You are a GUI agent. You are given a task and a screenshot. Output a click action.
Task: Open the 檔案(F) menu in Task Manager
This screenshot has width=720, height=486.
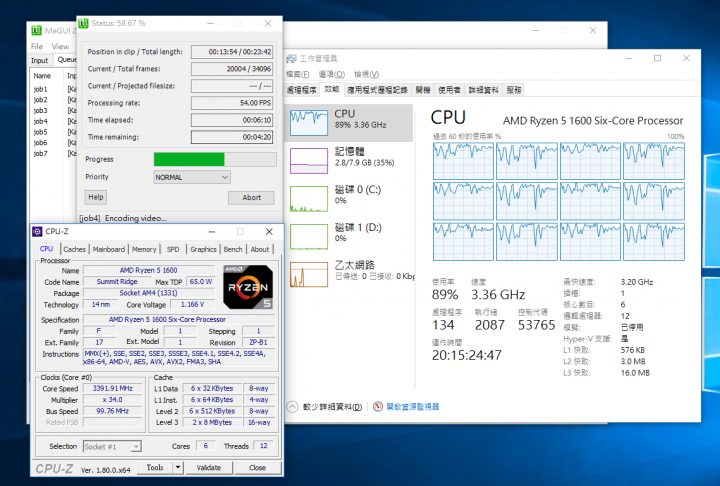point(298,74)
